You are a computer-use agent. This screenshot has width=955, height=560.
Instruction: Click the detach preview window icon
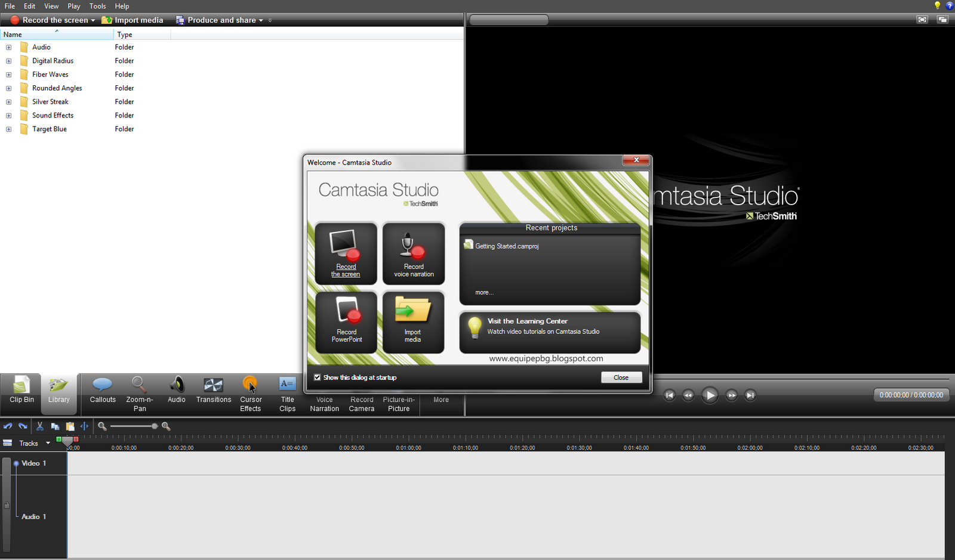tap(942, 20)
